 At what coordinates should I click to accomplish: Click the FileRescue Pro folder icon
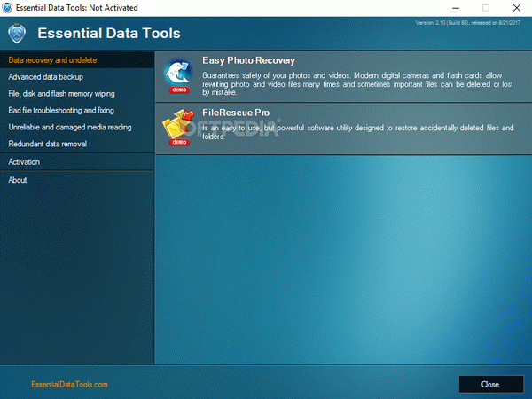[178, 124]
